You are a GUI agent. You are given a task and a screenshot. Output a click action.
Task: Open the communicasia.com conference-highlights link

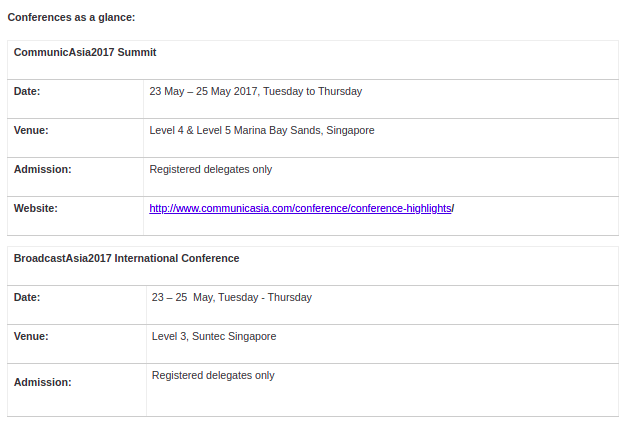click(301, 208)
